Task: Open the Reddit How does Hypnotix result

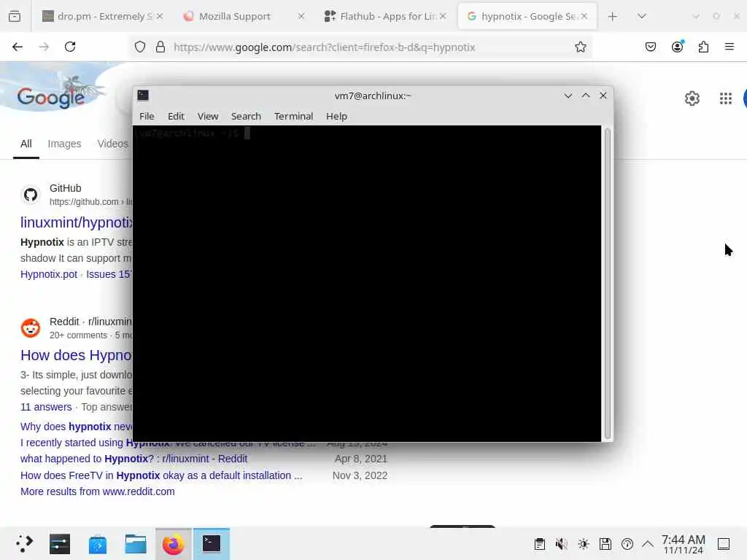Action: pos(76,355)
